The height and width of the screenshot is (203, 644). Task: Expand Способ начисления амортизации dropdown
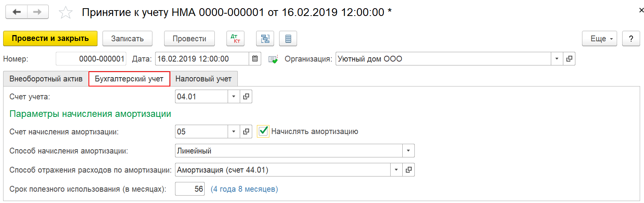pyautogui.click(x=408, y=151)
